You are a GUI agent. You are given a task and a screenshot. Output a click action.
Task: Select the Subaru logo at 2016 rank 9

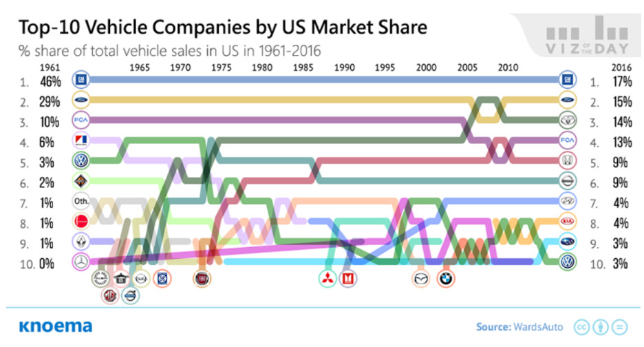click(568, 242)
